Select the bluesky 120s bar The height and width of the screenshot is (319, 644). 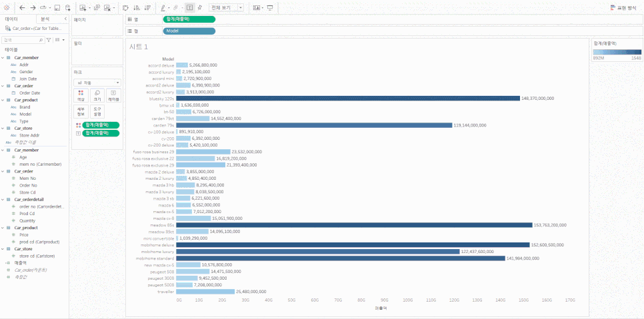(348, 99)
